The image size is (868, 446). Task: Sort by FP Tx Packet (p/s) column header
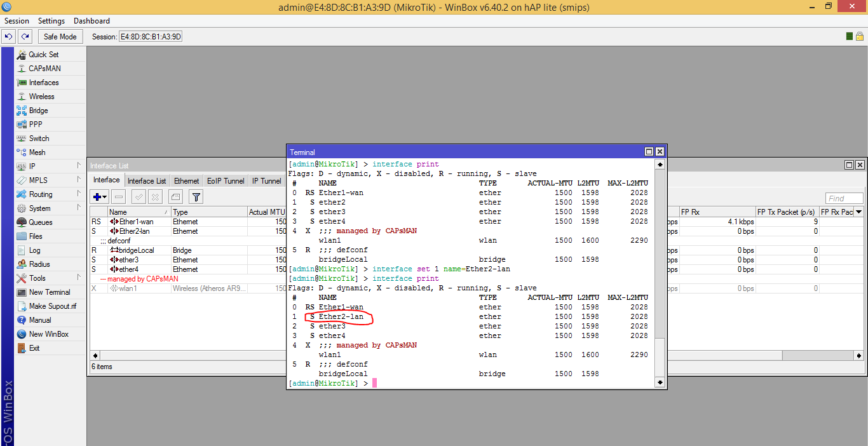click(787, 212)
